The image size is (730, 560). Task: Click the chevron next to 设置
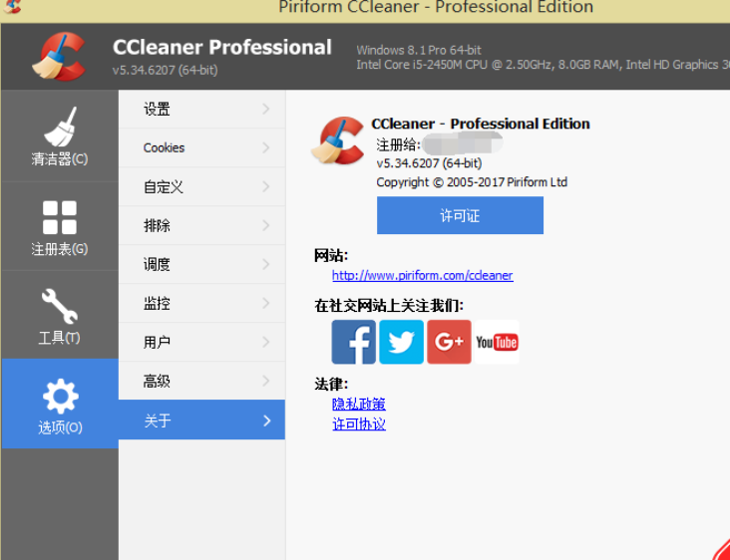(x=266, y=110)
